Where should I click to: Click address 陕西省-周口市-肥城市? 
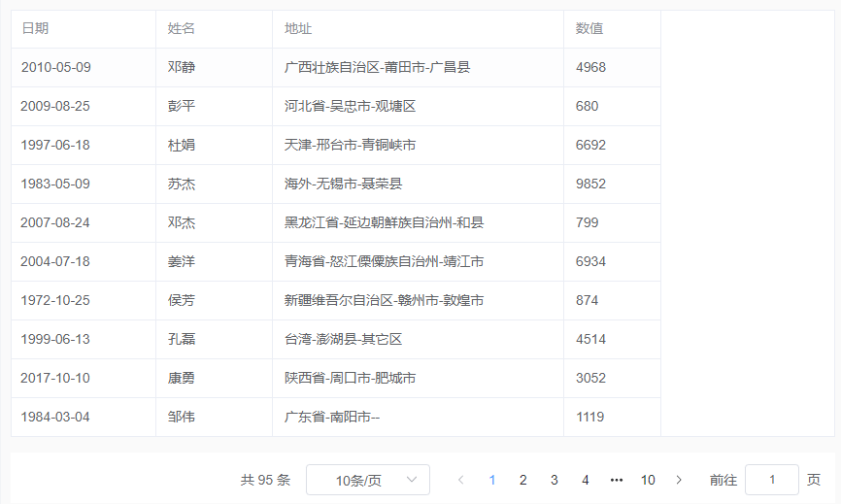click(350, 378)
